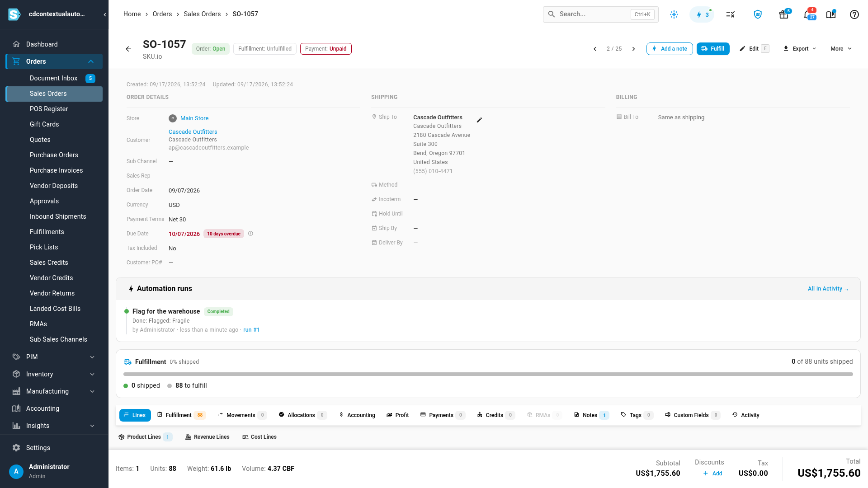The width and height of the screenshot is (868, 488).
Task: Switch to the Payments tab
Action: [x=442, y=415]
